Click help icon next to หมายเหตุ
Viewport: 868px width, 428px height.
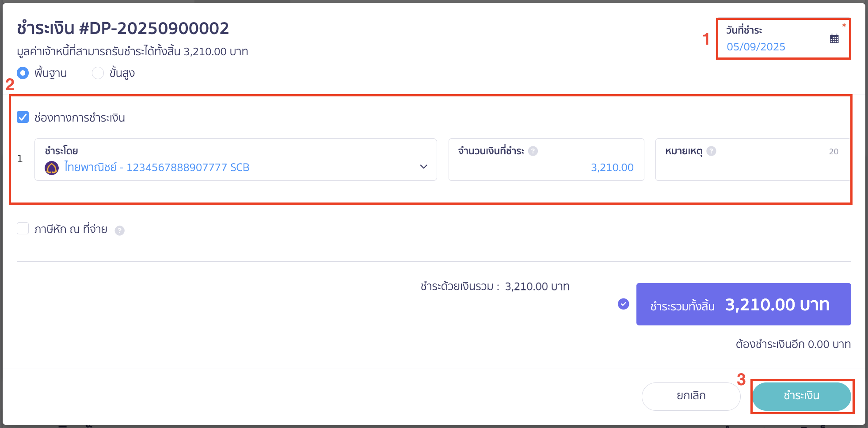coord(711,151)
